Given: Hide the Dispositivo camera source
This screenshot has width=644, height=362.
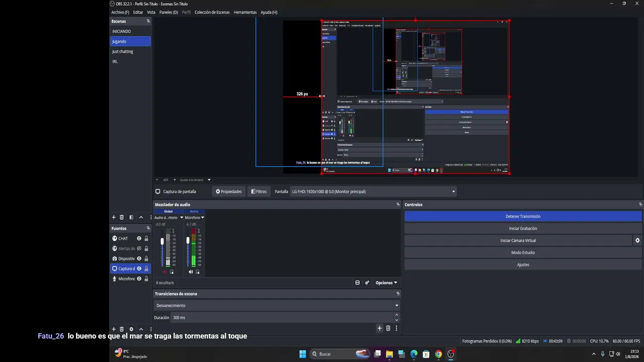Looking at the screenshot, I should (x=139, y=258).
